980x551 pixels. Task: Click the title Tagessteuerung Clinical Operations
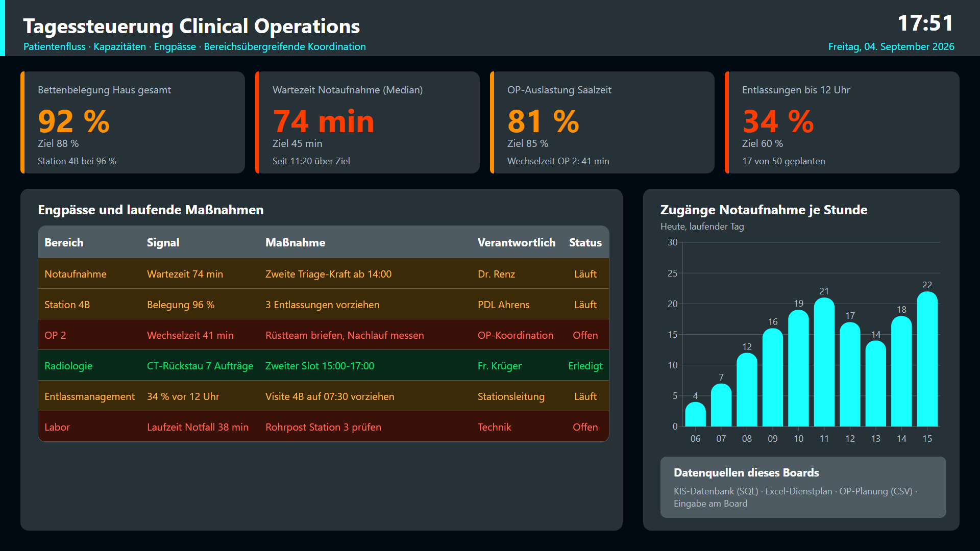191,26
